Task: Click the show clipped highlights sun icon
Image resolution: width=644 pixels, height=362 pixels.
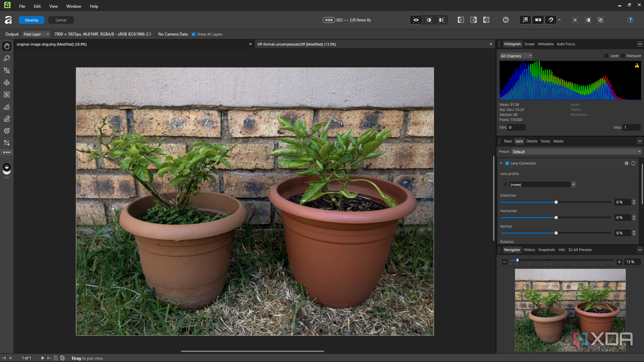Action: point(575,20)
